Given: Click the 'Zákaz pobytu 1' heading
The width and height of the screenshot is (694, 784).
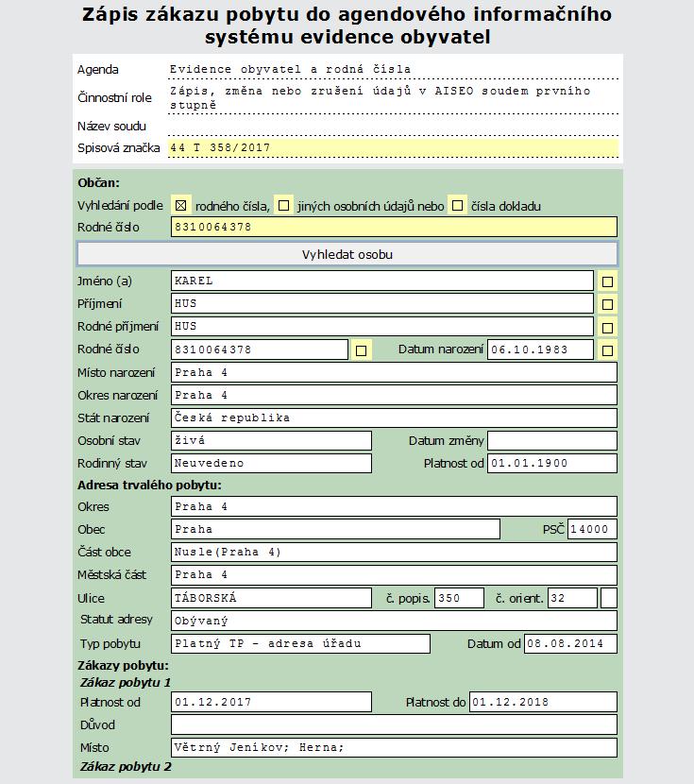Looking at the screenshot, I should pos(126,683).
